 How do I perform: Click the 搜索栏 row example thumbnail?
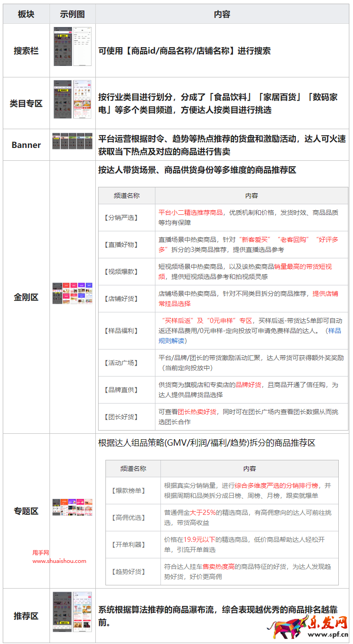pos(72,46)
